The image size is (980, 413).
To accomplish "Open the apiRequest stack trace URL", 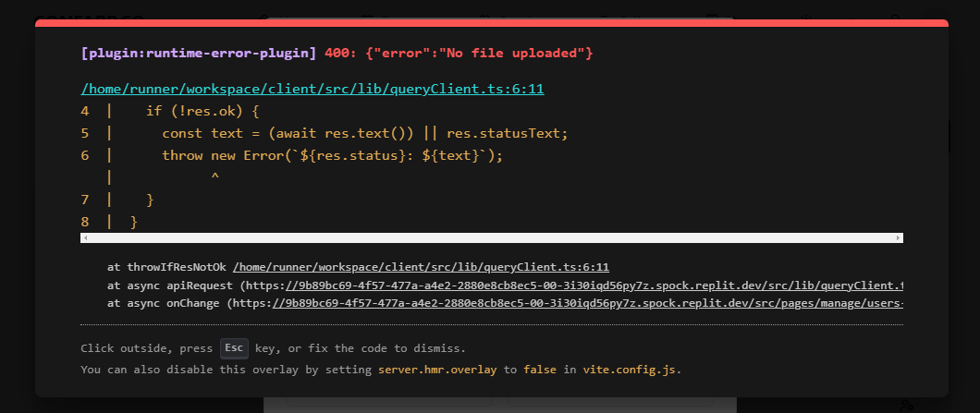I will click(592, 285).
